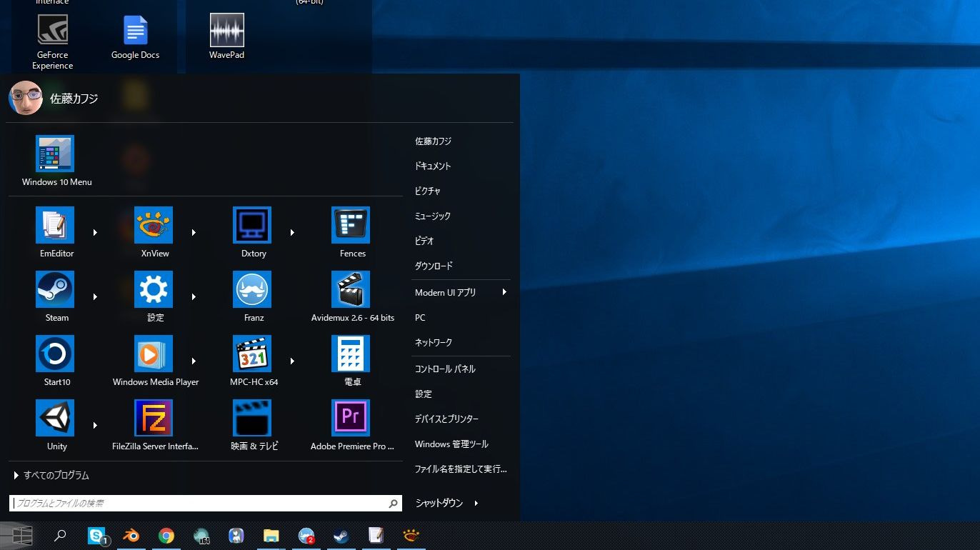Click the シャットダウン button
This screenshot has height=550, width=980.
click(439, 503)
